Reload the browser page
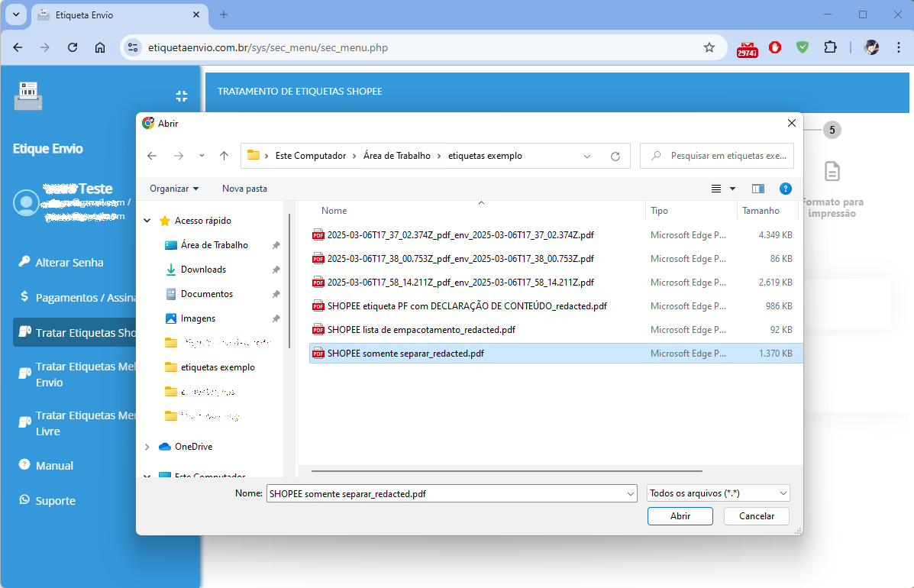The height and width of the screenshot is (588, 914). [x=73, y=48]
